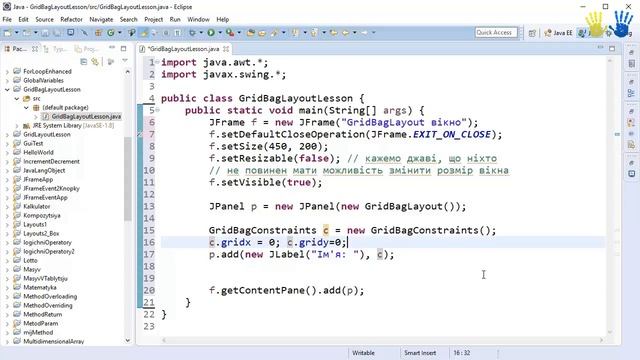
Task: Open the Window menu
Action: (198, 19)
